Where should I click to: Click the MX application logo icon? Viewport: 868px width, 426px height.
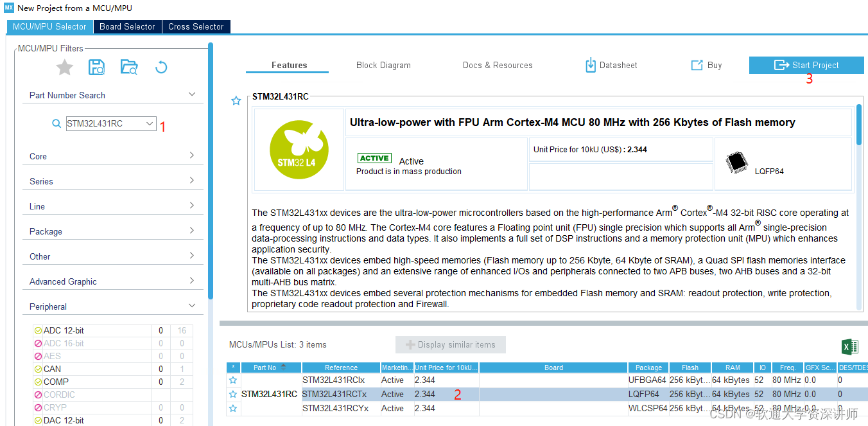pyautogui.click(x=9, y=8)
